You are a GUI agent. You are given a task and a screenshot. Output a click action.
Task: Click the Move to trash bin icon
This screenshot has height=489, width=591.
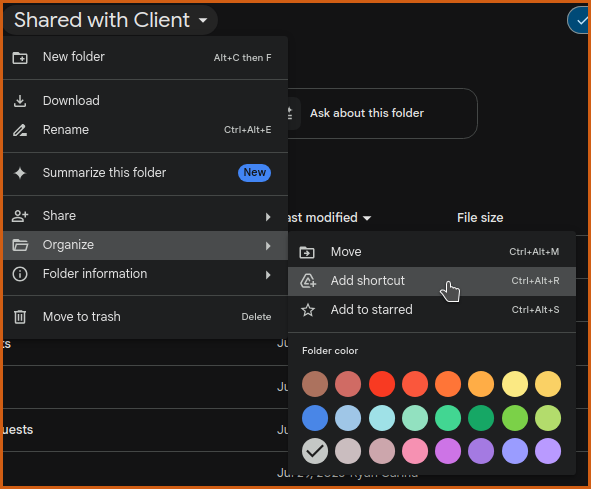point(20,317)
